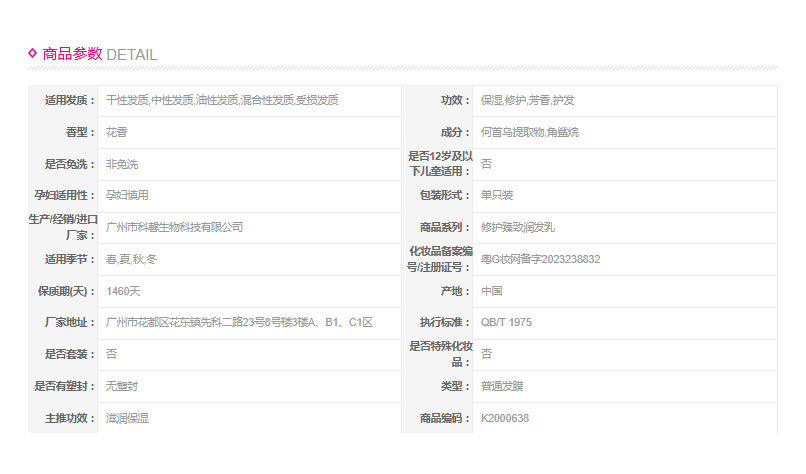Screen dimensions: 806x474
Task: Click the factory address in 花都区
Action: coord(239,322)
